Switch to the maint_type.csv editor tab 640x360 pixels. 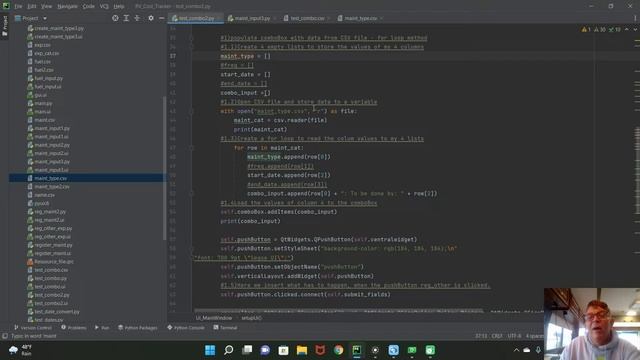[x=360, y=18]
